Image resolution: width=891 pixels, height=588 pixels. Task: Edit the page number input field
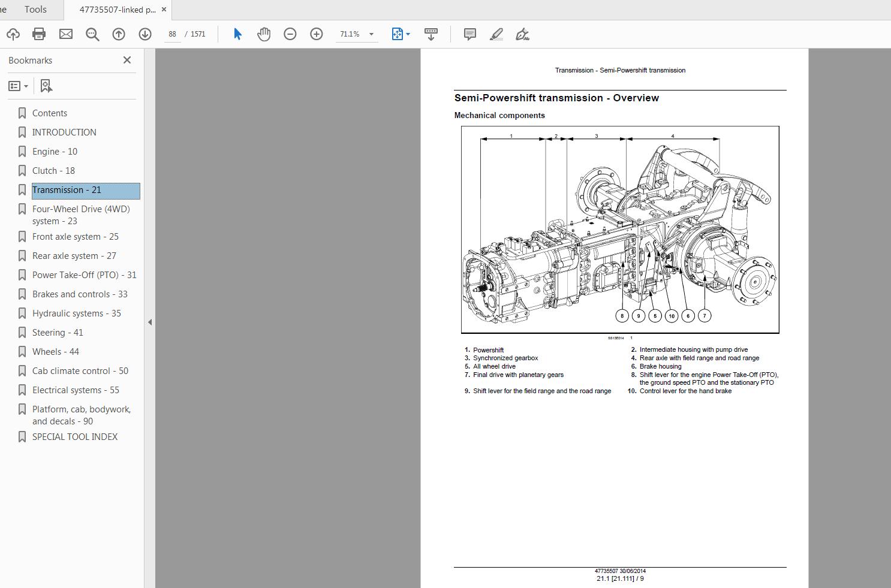(172, 34)
